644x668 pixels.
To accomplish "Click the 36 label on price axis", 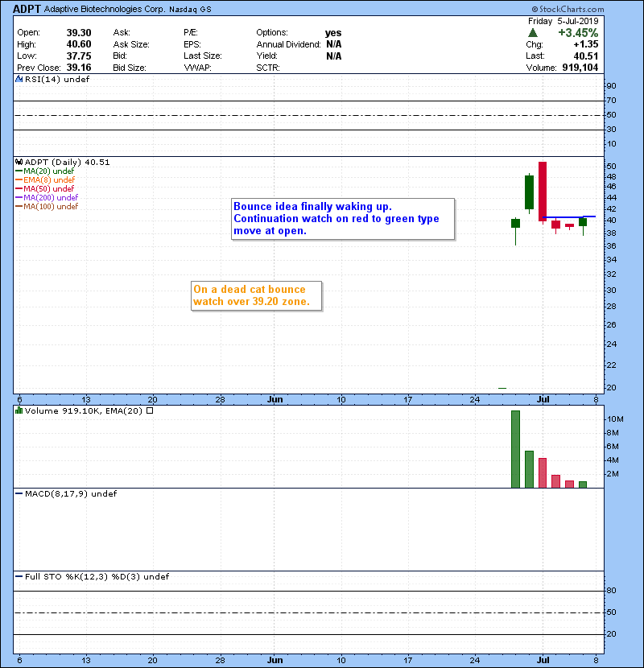I will pos(611,246).
